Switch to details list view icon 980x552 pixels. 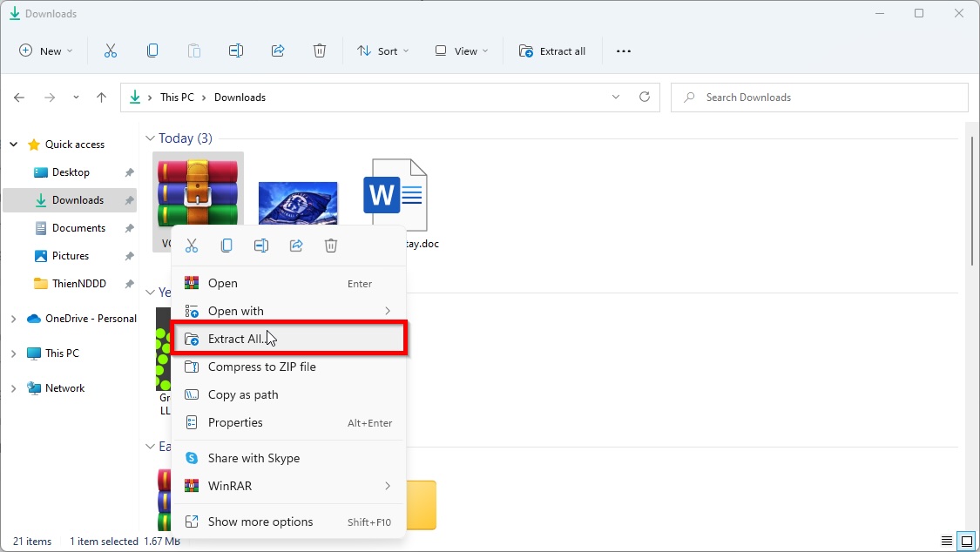tap(947, 541)
